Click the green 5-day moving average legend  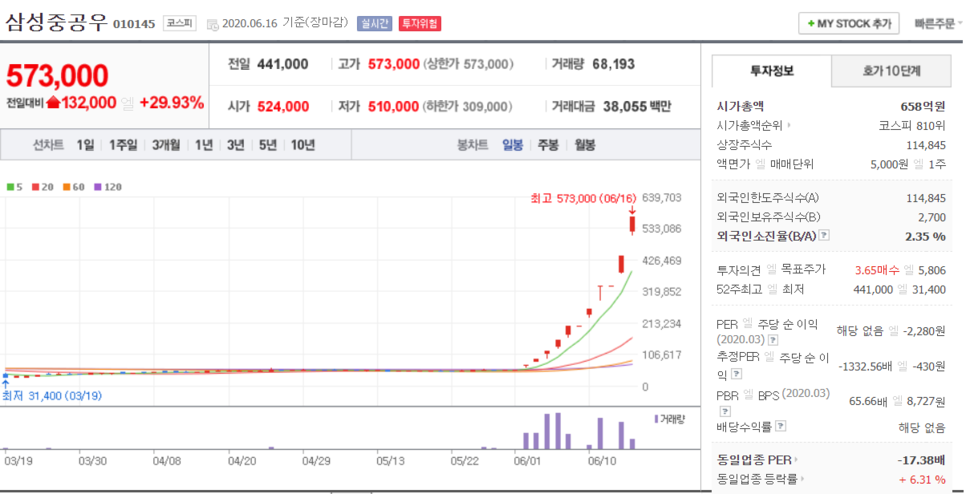click(15, 187)
